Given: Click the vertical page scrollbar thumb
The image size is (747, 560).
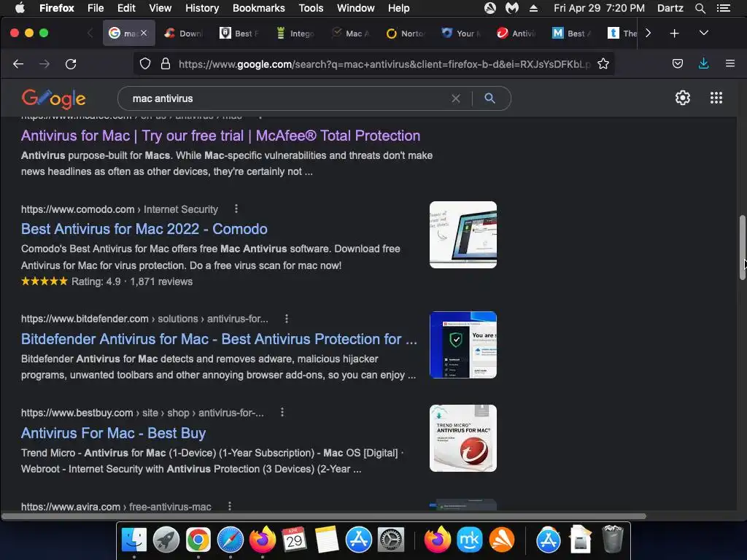Looking at the screenshot, I should pos(742,248).
